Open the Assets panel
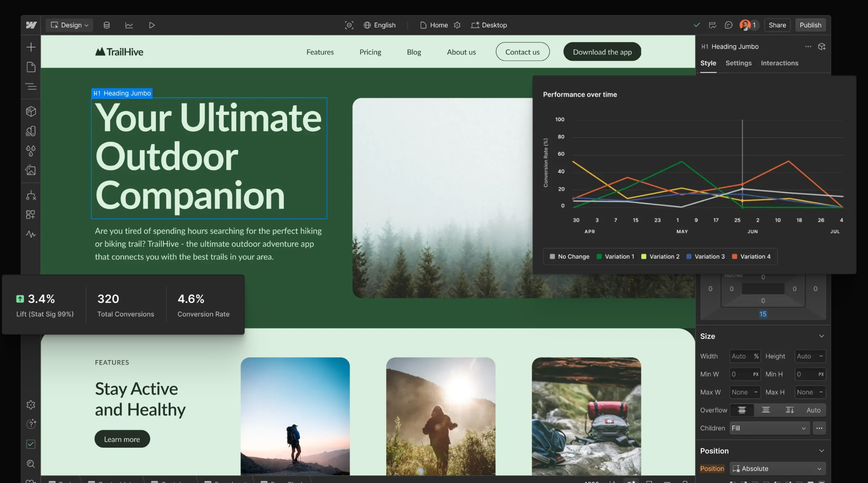868x483 pixels. click(x=31, y=171)
